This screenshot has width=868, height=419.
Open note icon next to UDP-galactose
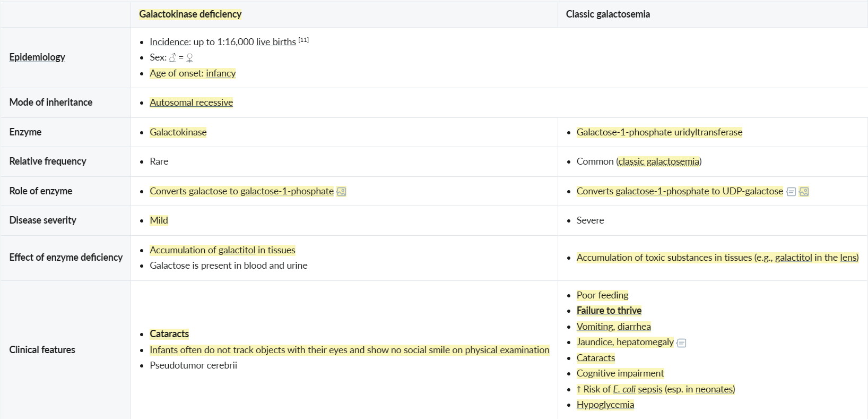(x=791, y=192)
